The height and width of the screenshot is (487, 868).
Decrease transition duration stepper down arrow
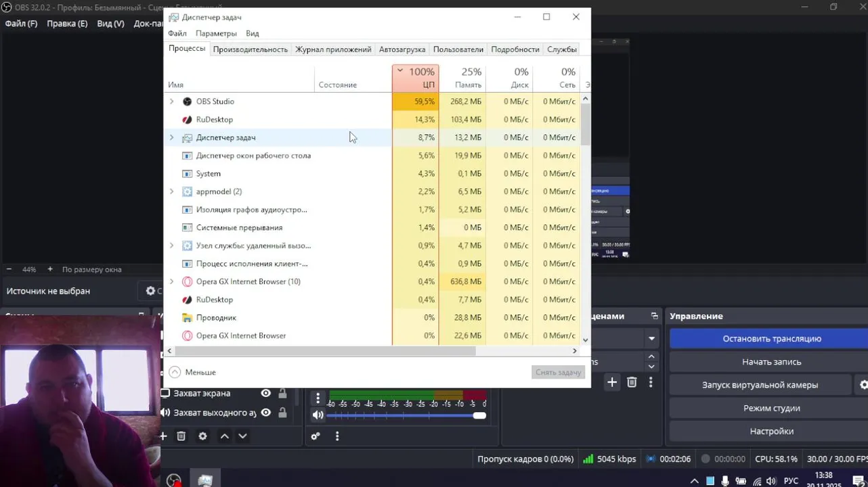coord(651,366)
